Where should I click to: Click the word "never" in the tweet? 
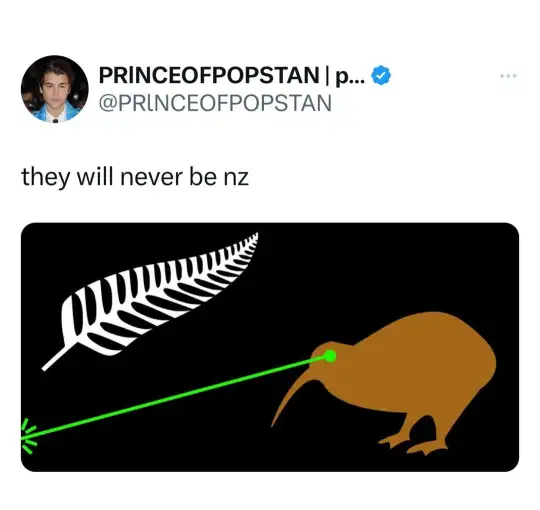coord(151,178)
